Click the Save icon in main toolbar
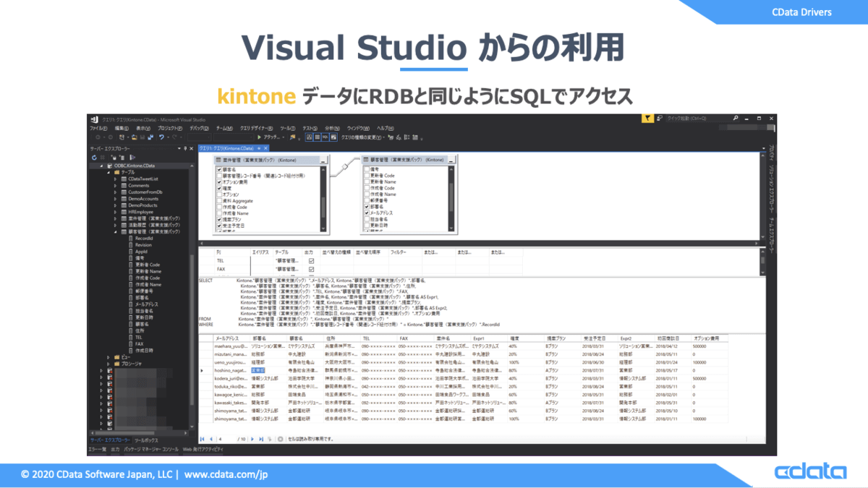 [x=142, y=137]
